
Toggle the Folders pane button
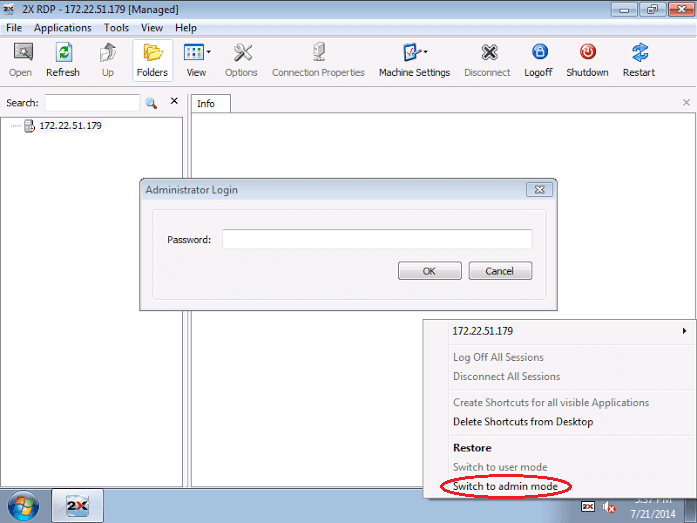click(152, 60)
